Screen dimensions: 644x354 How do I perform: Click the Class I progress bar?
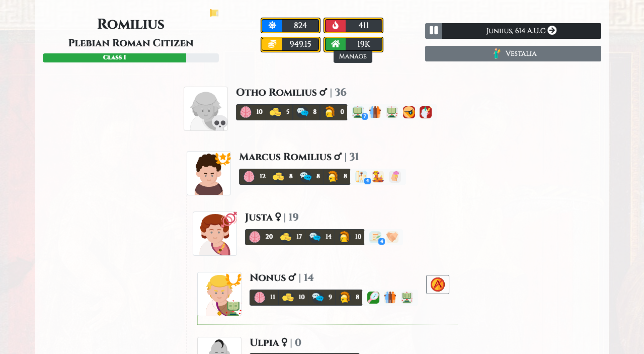coord(131,58)
